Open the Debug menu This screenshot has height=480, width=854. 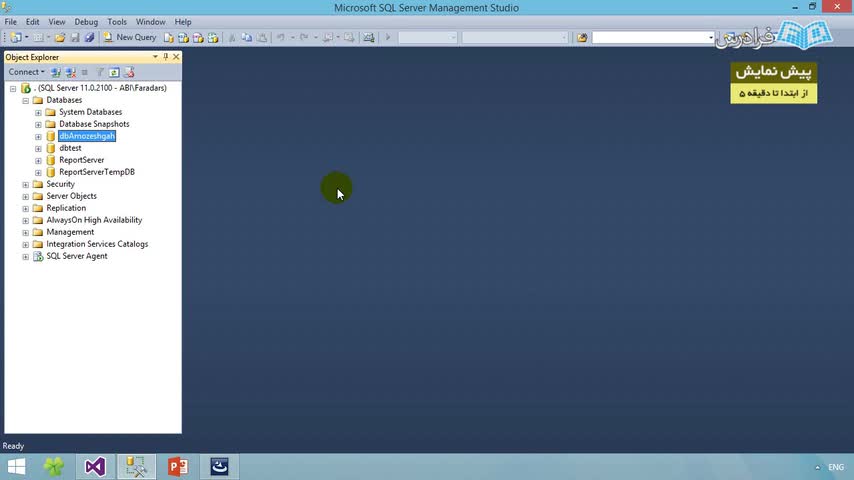(86, 22)
